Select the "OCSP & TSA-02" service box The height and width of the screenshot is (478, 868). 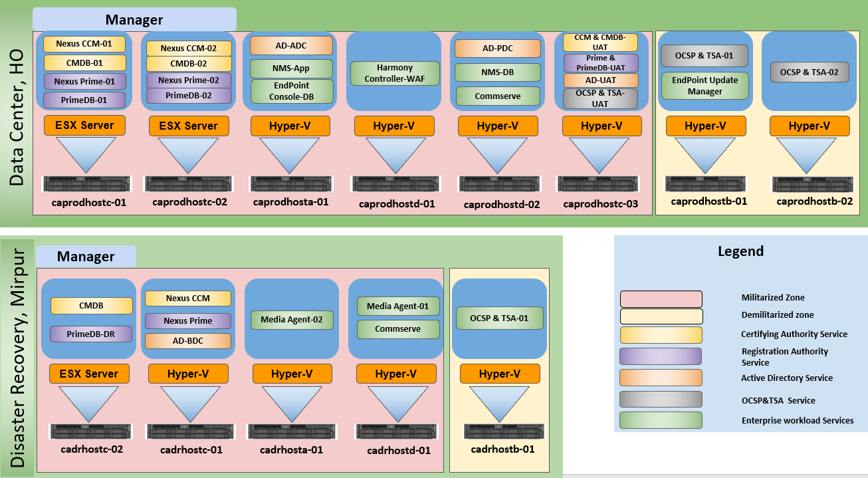(x=810, y=72)
